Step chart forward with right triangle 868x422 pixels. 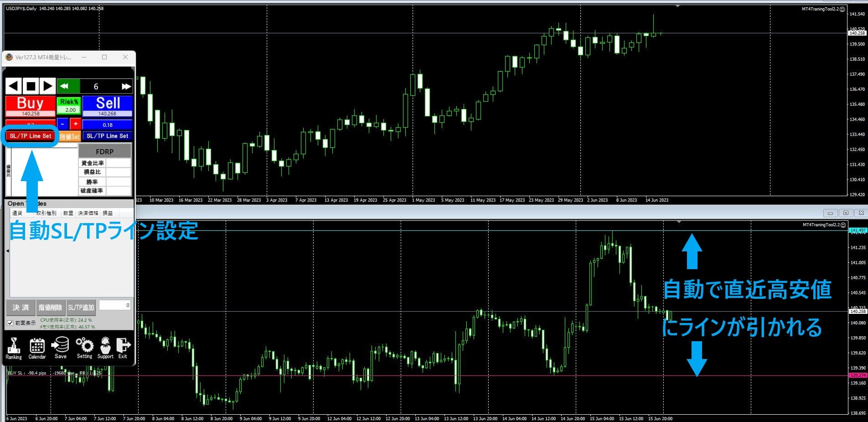coord(47,86)
